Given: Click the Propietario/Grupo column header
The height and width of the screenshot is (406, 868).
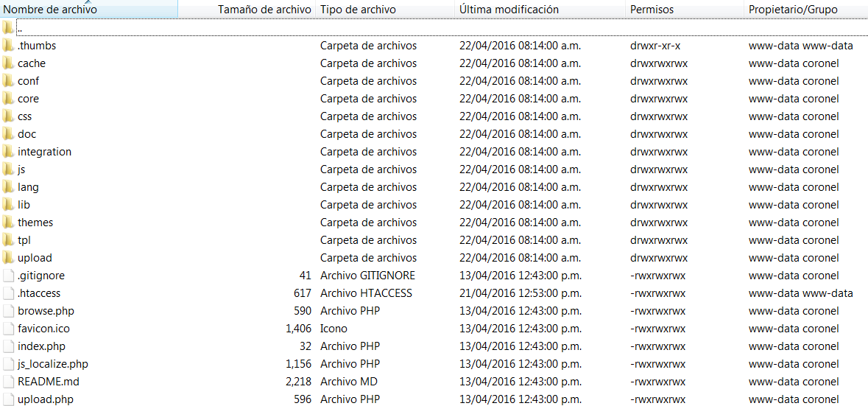Looking at the screenshot, I should (793, 10).
